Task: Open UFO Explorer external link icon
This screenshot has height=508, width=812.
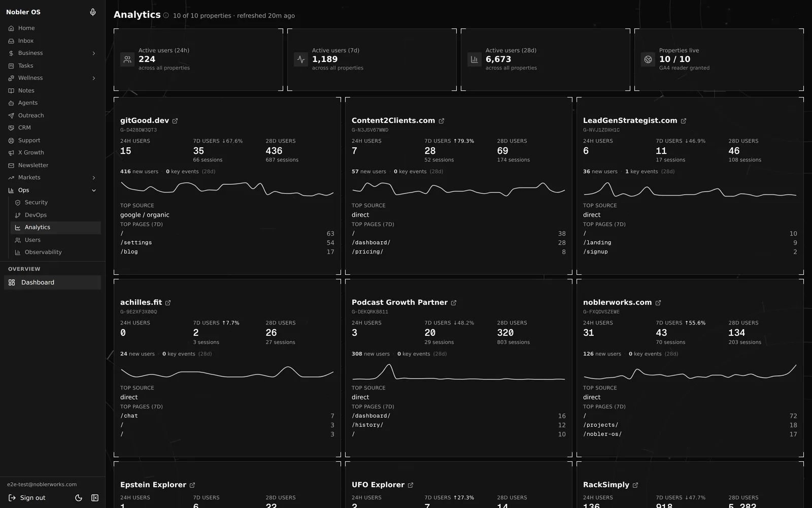Action: pos(411,485)
